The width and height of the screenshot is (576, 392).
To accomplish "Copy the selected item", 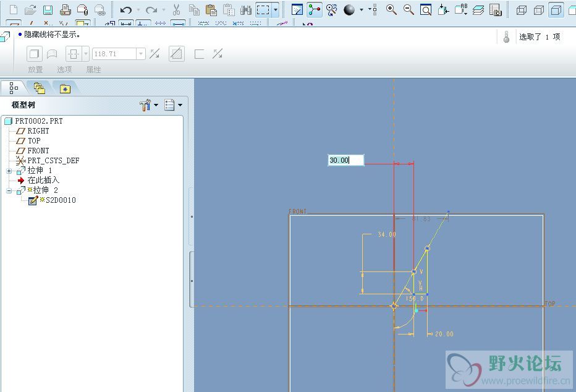I will point(193,10).
